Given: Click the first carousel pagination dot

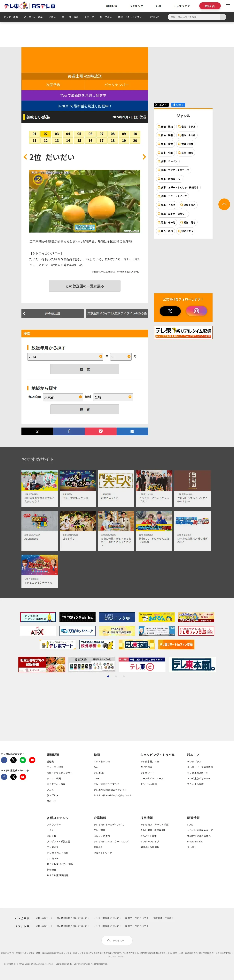Looking at the screenshot, I should tap(108, 676).
